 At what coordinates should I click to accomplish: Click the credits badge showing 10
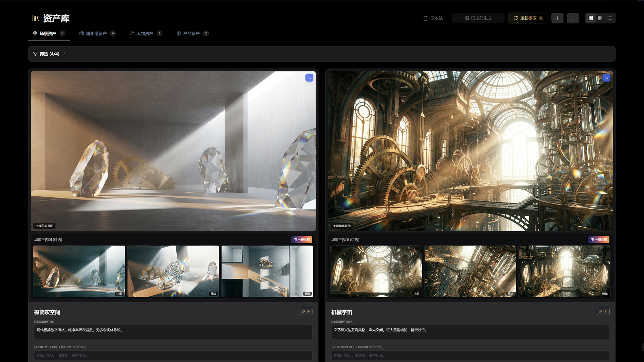click(306, 311)
